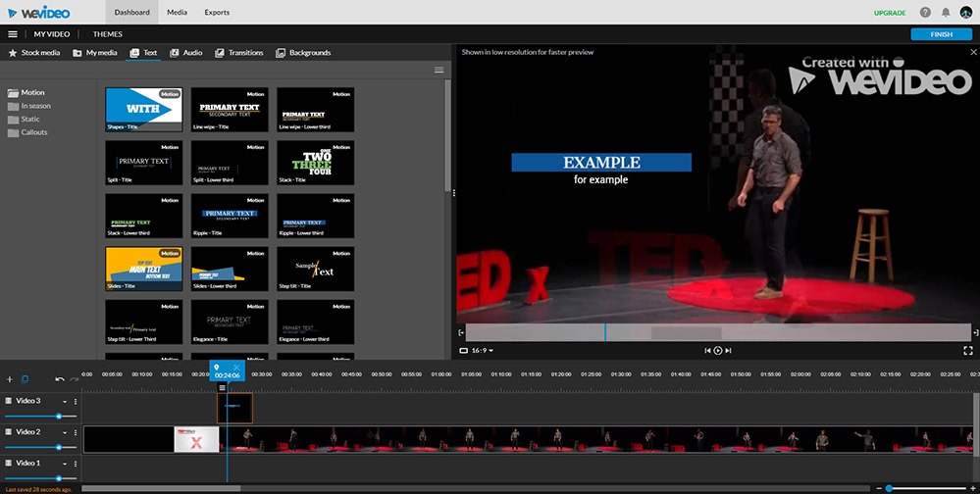Open the Static text folder
The width and height of the screenshot is (980, 494).
(24, 120)
